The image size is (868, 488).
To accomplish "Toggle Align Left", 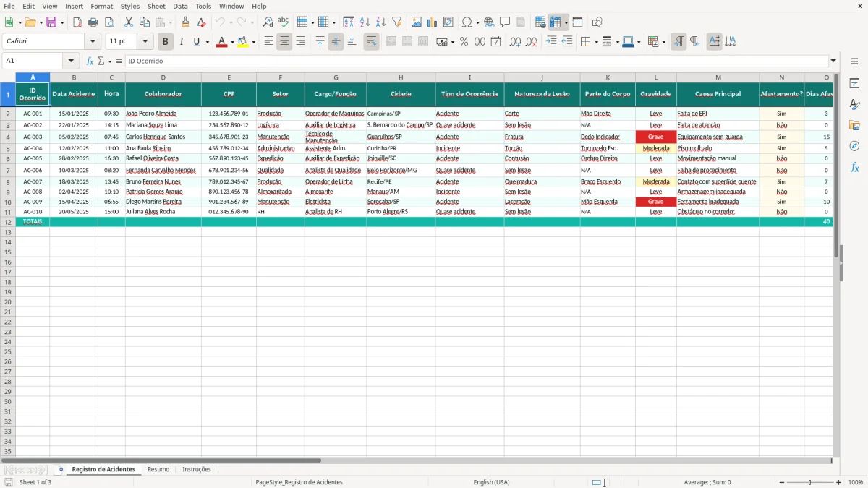I will [268, 42].
